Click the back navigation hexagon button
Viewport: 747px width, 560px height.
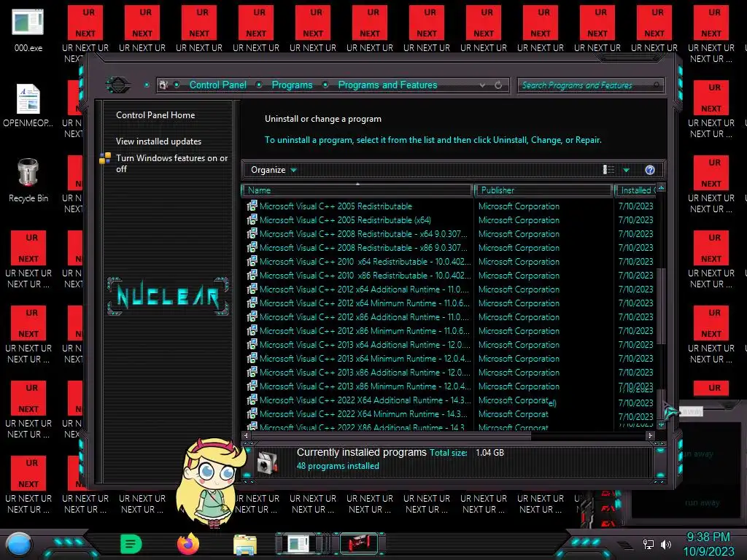point(117,85)
